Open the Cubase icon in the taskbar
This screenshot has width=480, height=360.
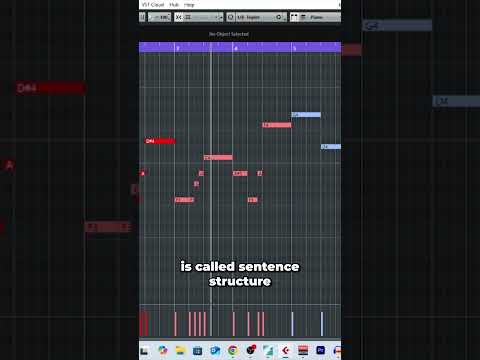click(285, 350)
